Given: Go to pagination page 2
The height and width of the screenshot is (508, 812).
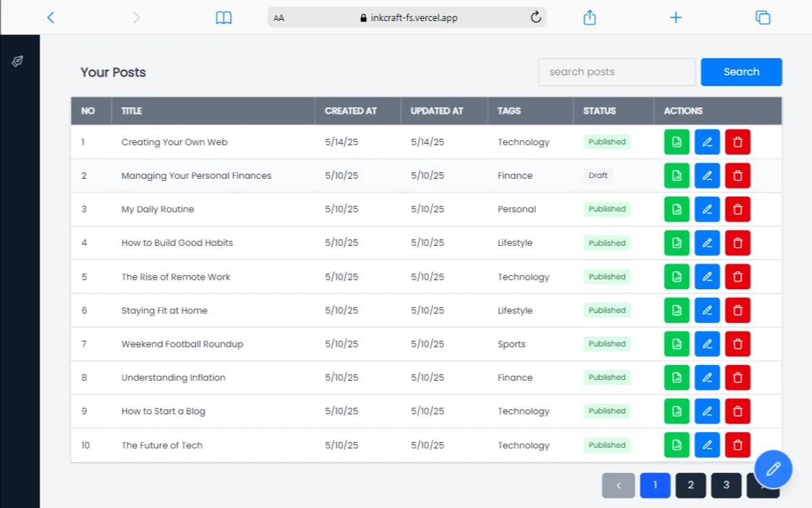Looking at the screenshot, I should 691,485.
